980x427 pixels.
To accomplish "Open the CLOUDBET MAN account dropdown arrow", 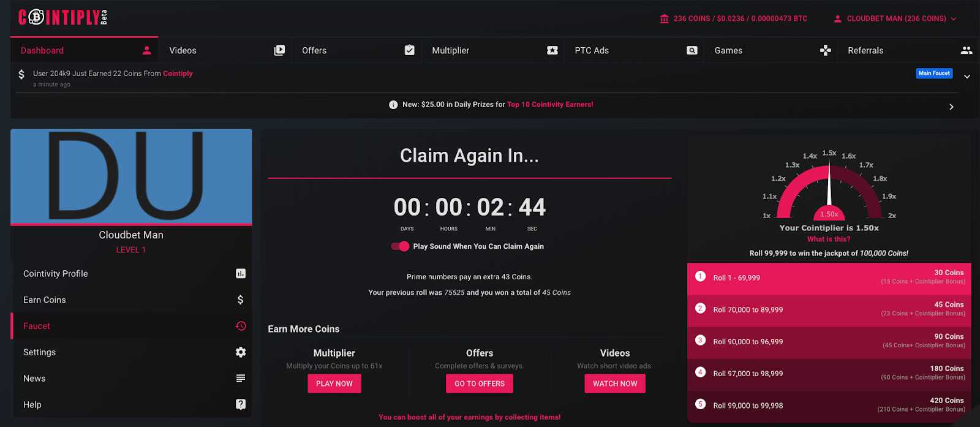I will pos(954,19).
